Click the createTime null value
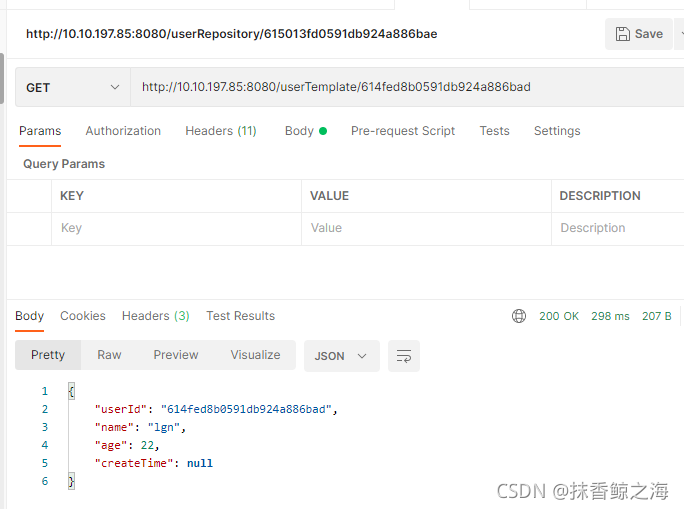The height and width of the screenshot is (509, 684). tap(200, 463)
